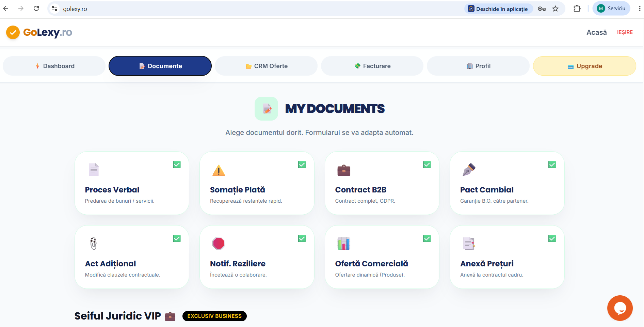Toggle the Proces Verbal checkbox

(x=177, y=165)
